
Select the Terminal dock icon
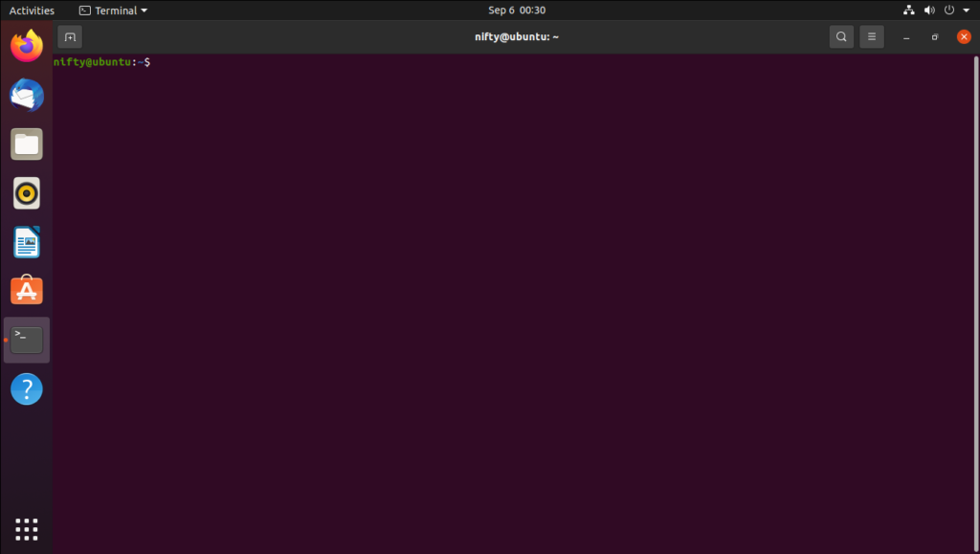pyautogui.click(x=27, y=340)
